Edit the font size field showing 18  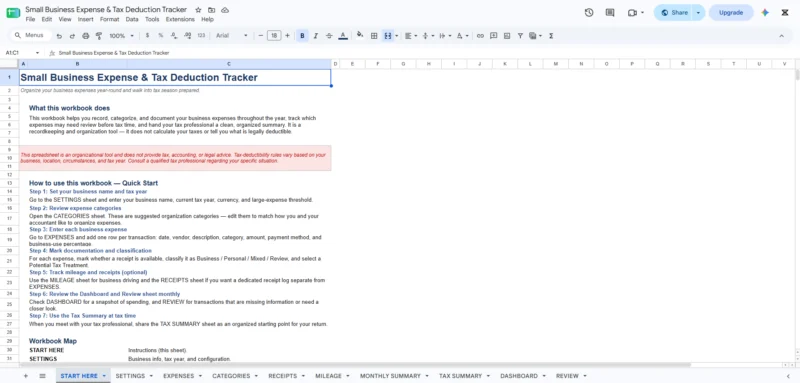click(x=274, y=36)
